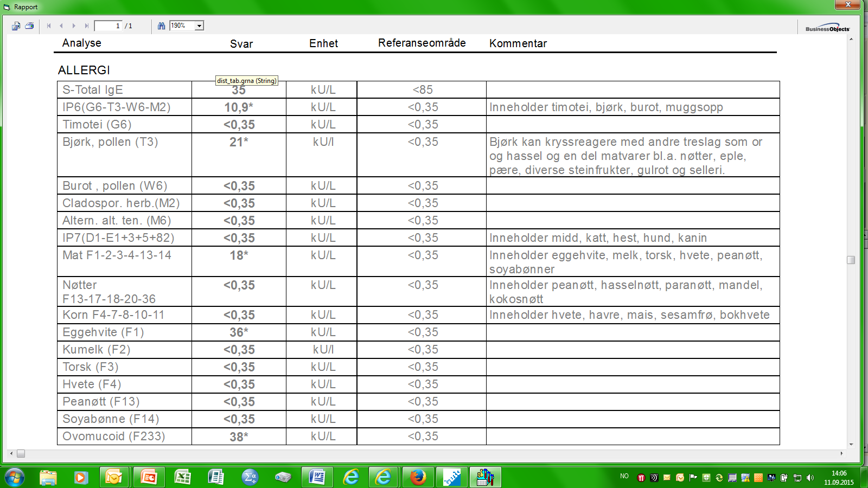The image size is (868, 488).
Task: Click the <85 reference value
Action: (x=423, y=89)
